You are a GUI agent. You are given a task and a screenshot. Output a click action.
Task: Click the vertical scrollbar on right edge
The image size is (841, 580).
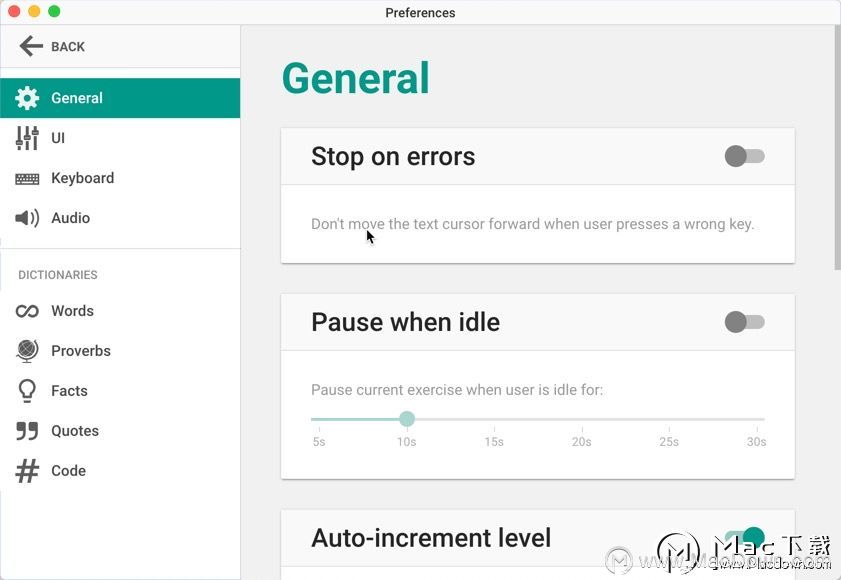tap(837, 148)
